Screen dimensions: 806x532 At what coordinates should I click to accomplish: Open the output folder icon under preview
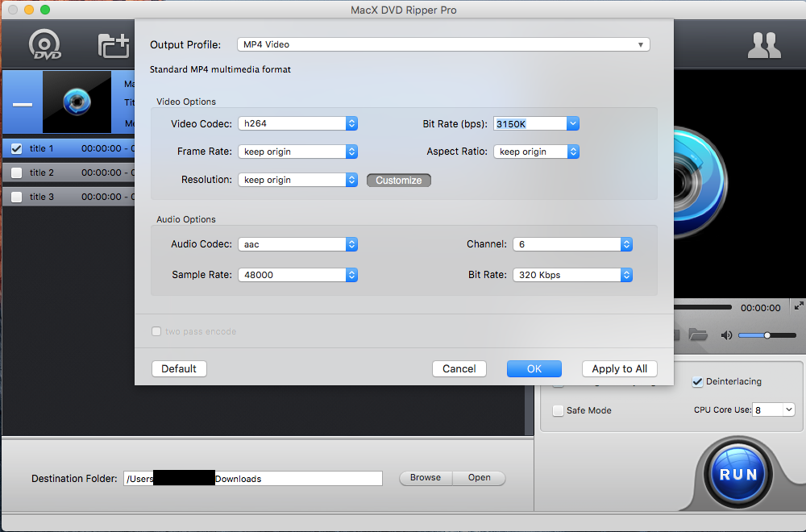pyautogui.click(x=697, y=335)
